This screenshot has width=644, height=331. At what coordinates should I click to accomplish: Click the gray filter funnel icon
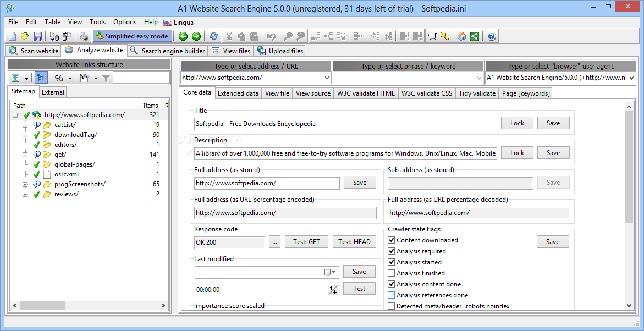[x=106, y=78]
